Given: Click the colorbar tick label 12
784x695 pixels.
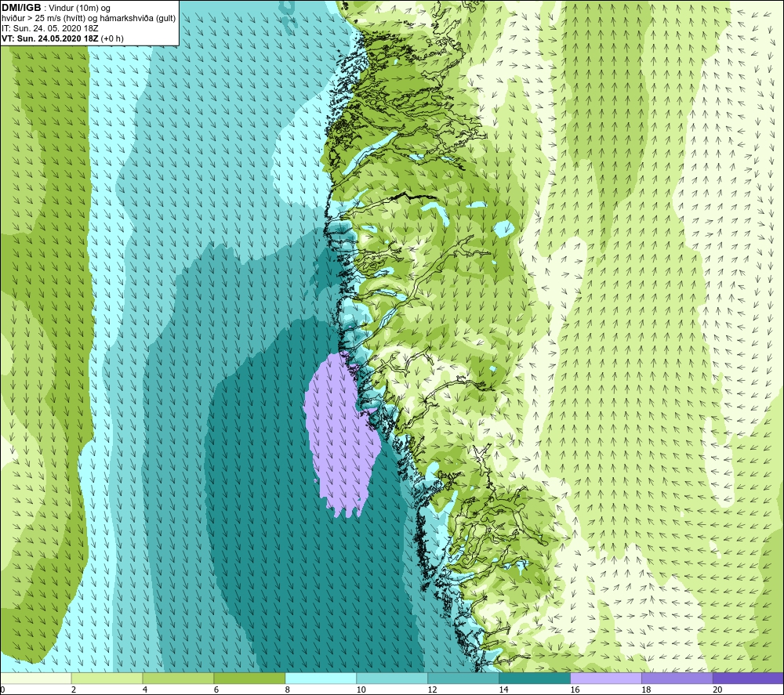Looking at the screenshot, I should [433, 690].
